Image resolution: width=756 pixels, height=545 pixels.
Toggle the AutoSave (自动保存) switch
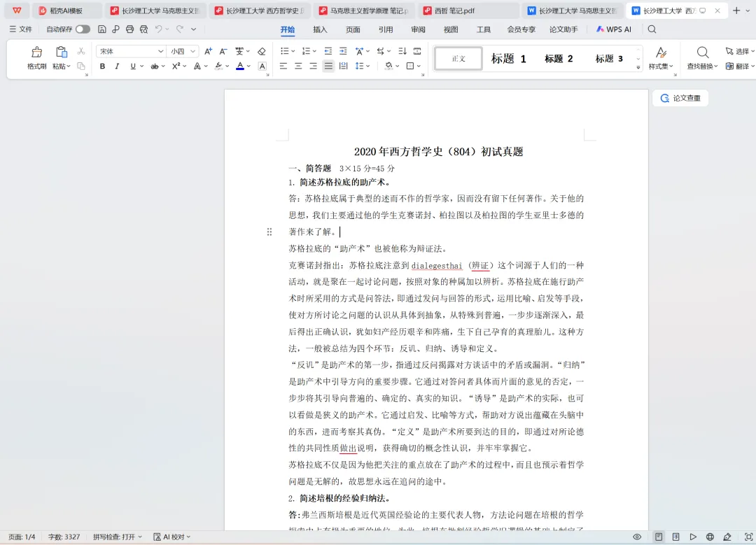click(x=83, y=29)
